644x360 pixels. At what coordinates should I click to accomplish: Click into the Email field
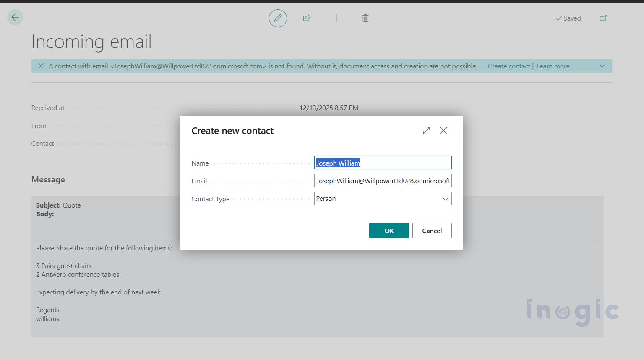383,181
